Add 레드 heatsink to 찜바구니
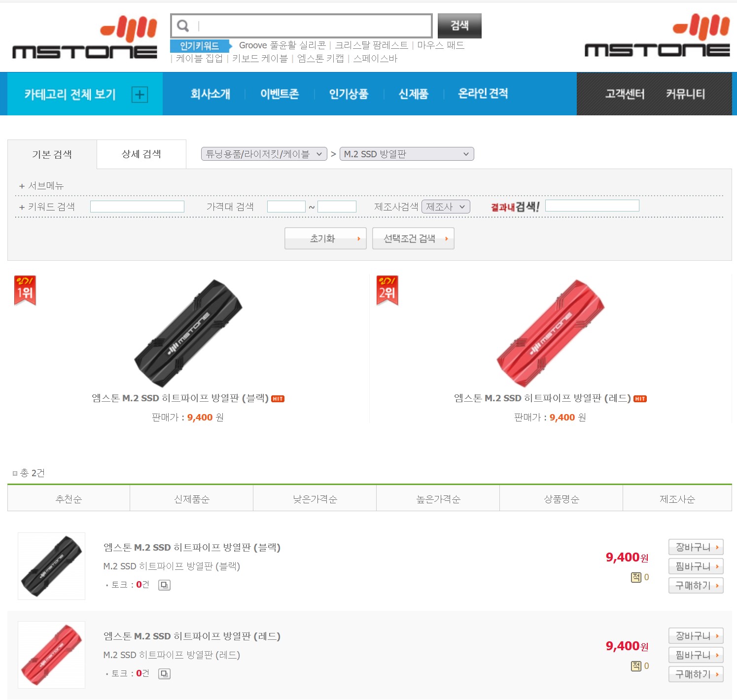 [x=696, y=655]
